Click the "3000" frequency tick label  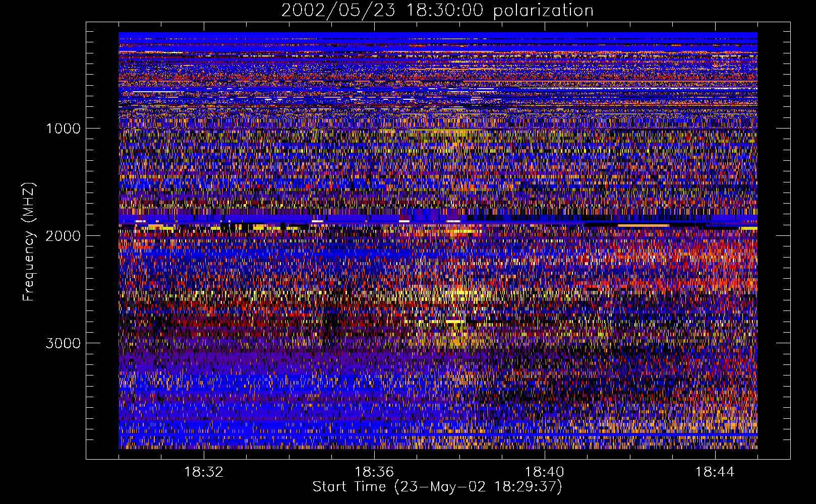tap(63, 343)
